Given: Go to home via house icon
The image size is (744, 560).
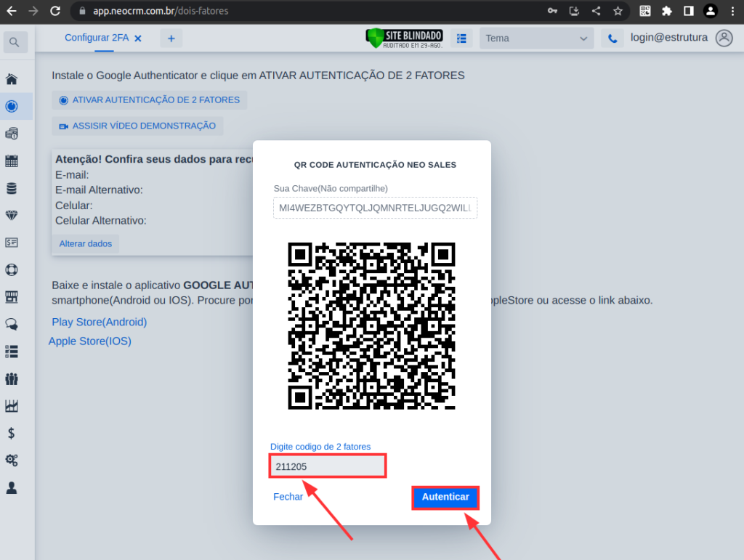Looking at the screenshot, I should (12, 79).
